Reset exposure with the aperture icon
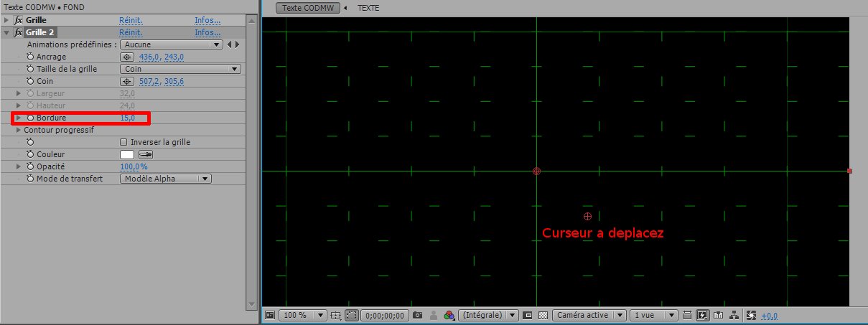Viewport: 868px width, 325px height. point(752,315)
